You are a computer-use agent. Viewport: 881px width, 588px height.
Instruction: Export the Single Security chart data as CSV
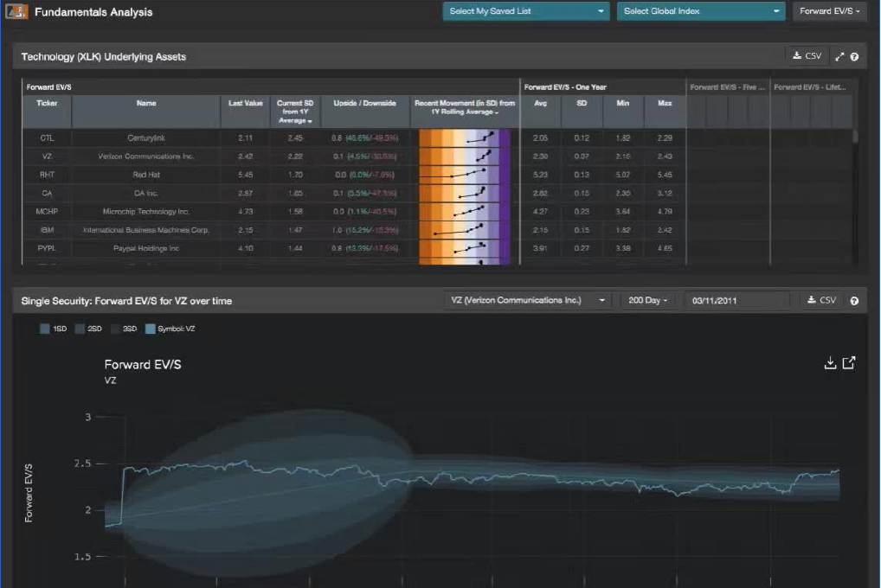click(x=821, y=300)
